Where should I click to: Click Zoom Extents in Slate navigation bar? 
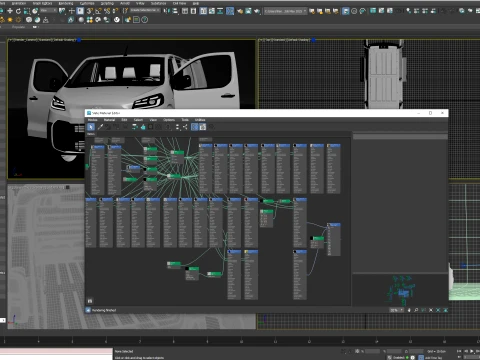click(431, 310)
